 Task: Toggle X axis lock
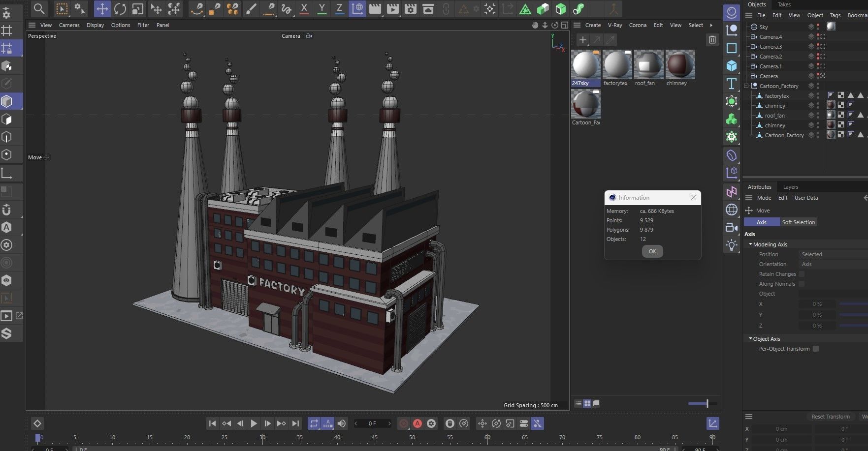pyautogui.click(x=304, y=9)
